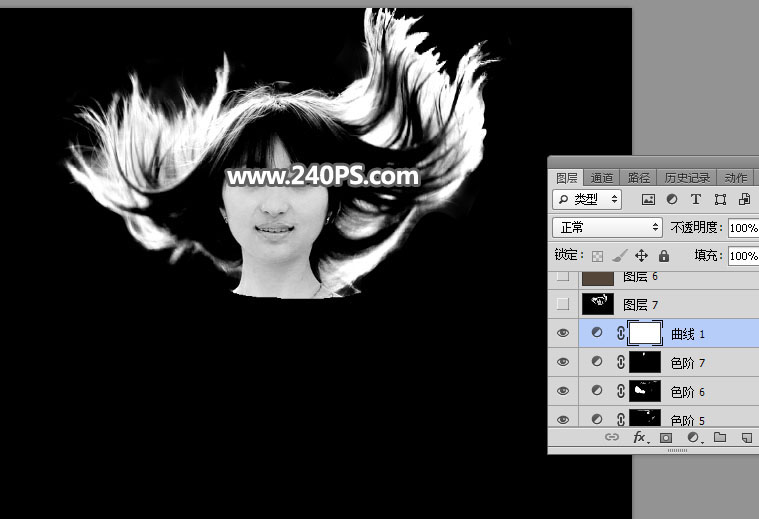Viewport: 759px width, 519px height.
Task: Click the type layer filter icon
Action: click(696, 200)
